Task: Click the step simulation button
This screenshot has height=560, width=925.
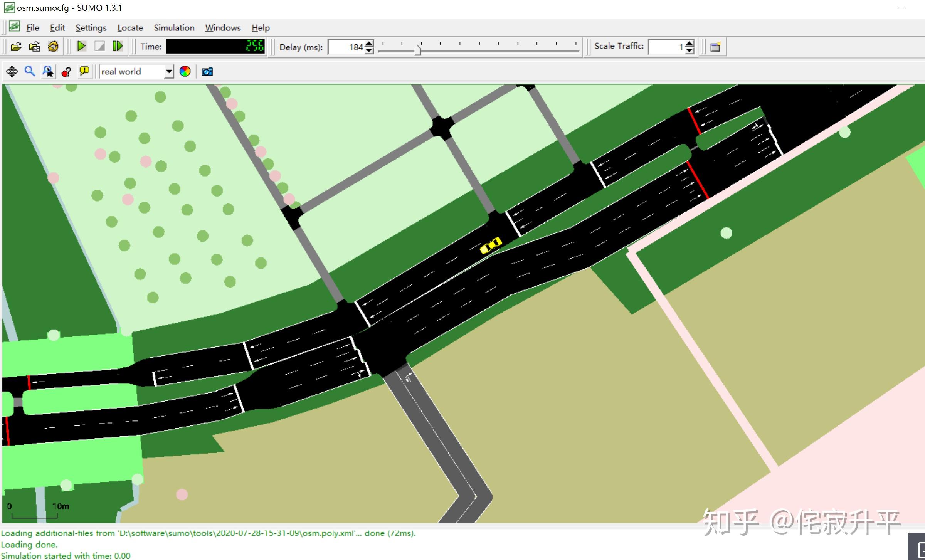Action: pyautogui.click(x=118, y=47)
